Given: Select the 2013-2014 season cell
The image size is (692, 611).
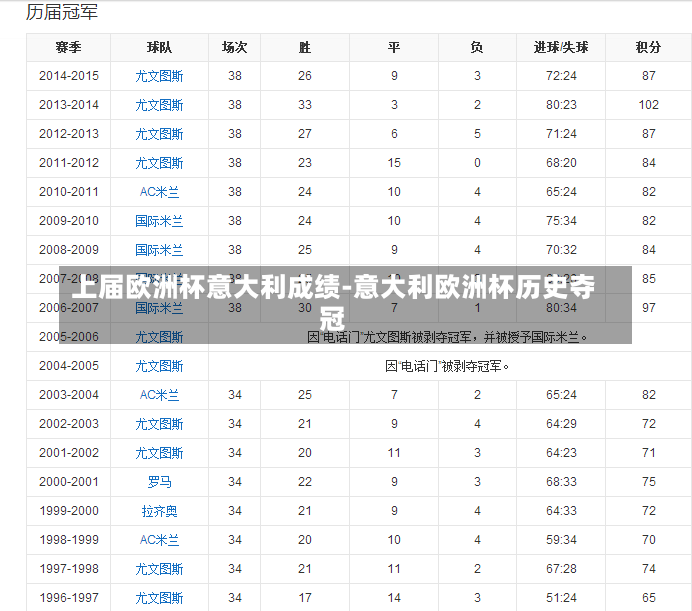Looking at the screenshot, I should coord(68,105).
